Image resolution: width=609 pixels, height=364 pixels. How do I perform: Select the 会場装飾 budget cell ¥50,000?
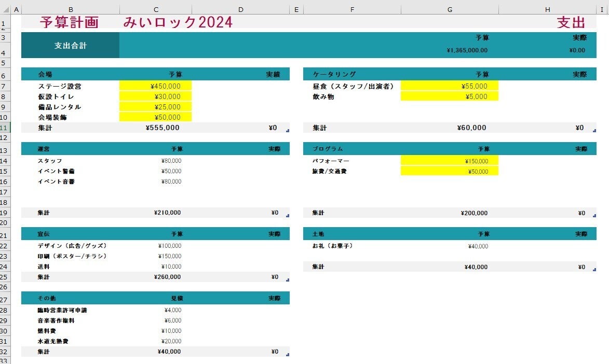[156, 117]
